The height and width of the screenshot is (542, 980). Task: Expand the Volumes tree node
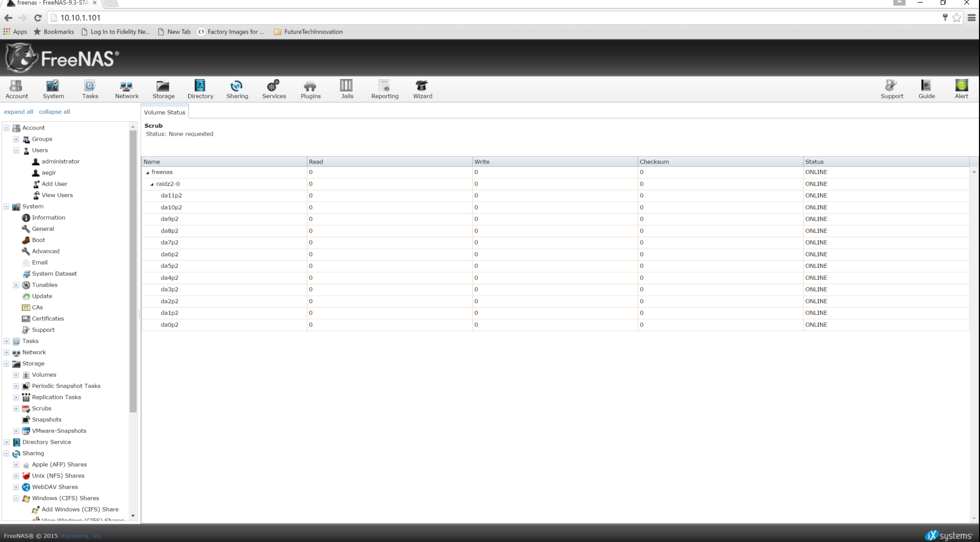point(16,375)
